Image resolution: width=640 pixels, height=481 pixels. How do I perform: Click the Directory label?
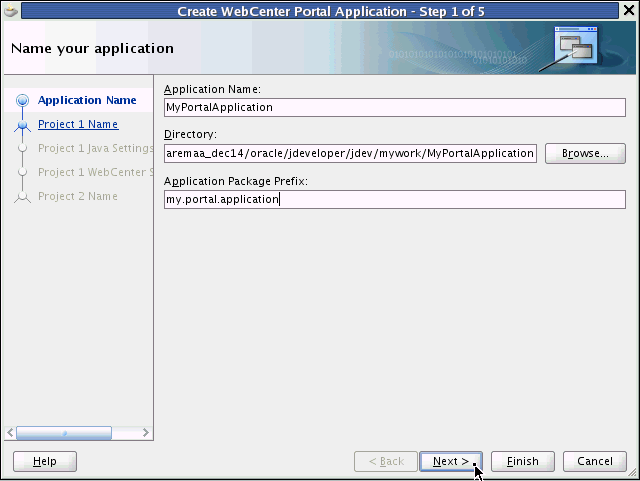[190, 134]
